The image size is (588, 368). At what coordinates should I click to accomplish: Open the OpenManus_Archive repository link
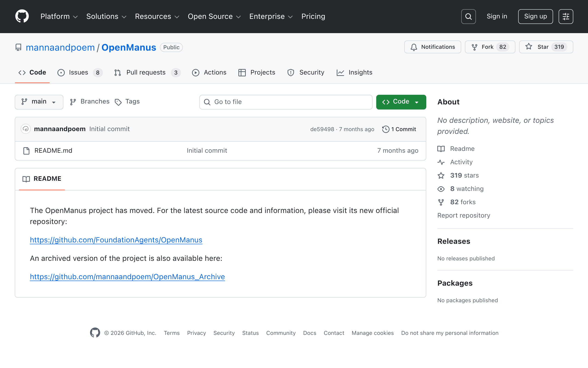[x=127, y=277]
